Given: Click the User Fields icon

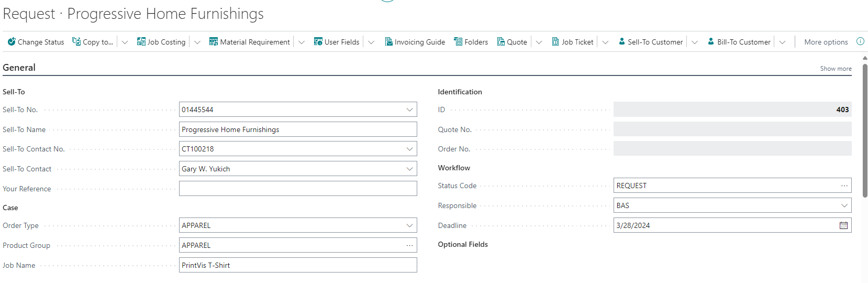Looking at the screenshot, I should [x=318, y=42].
